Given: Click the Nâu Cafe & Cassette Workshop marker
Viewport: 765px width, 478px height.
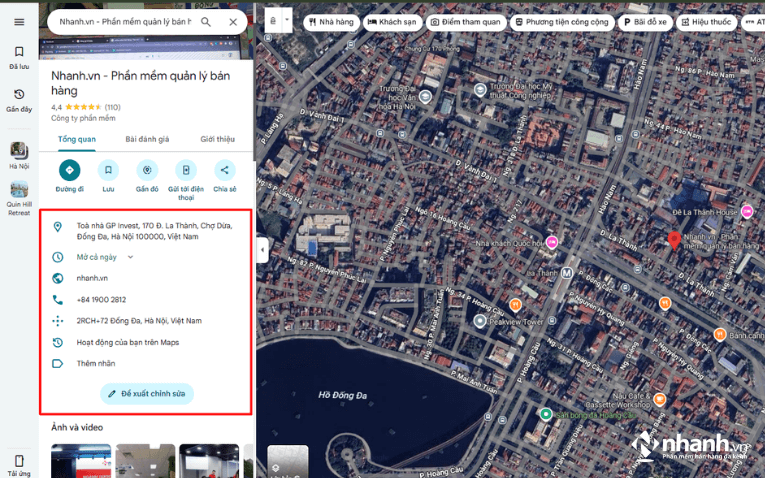Looking at the screenshot, I should 659,399.
